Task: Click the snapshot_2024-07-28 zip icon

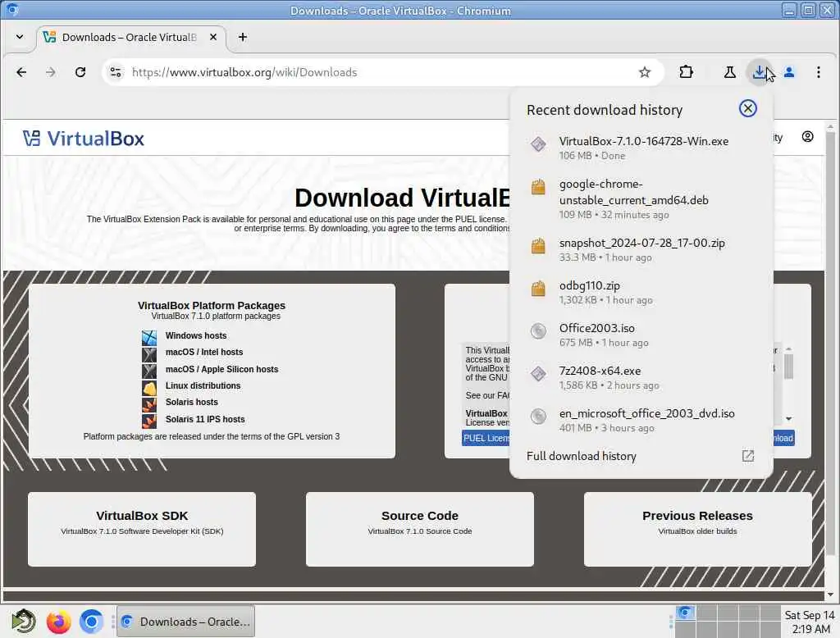Action: [x=538, y=246]
